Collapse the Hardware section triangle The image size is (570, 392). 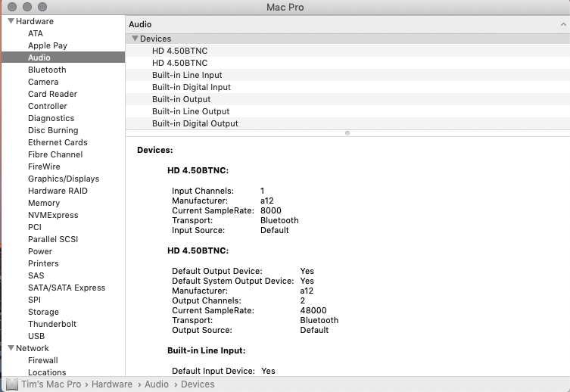click(x=11, y=21)
